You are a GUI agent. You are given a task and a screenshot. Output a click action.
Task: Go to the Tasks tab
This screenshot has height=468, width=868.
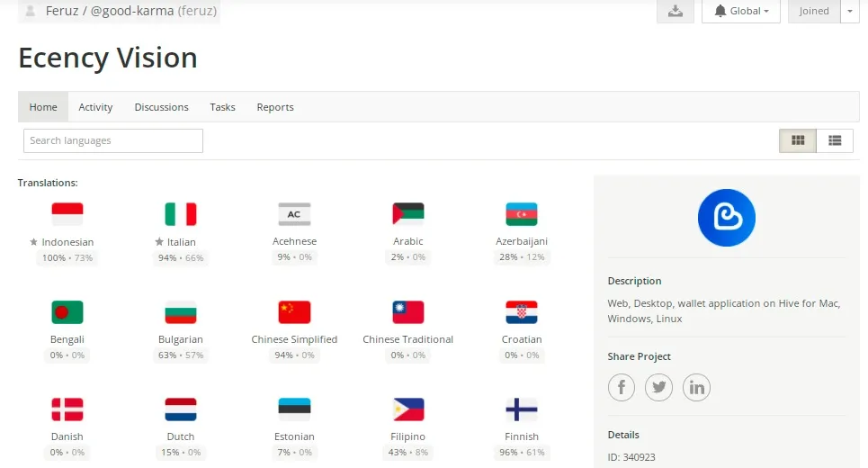222,107
